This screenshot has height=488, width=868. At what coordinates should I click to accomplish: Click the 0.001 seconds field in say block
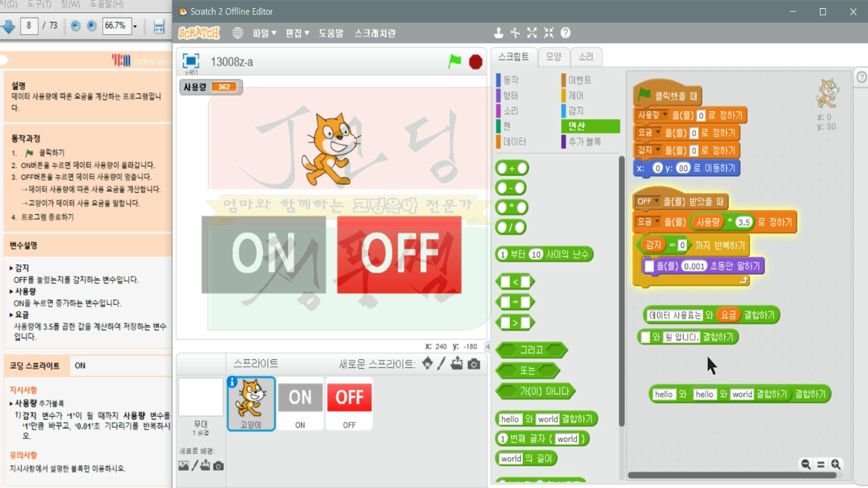694,266
